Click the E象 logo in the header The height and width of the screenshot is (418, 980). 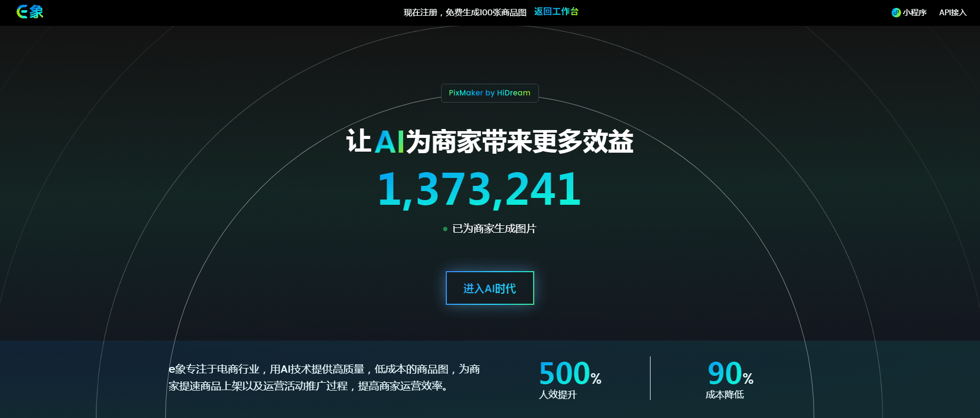[x=30, y=12]
